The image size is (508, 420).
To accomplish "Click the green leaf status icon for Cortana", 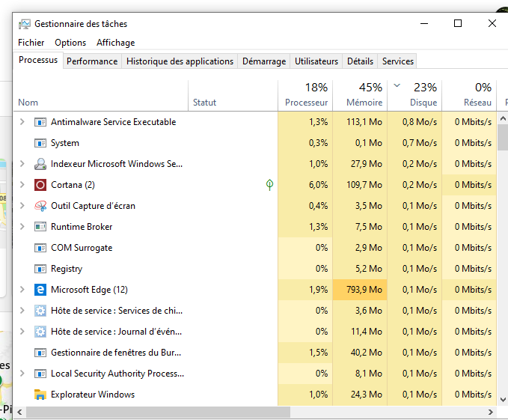I will point(269,185).
